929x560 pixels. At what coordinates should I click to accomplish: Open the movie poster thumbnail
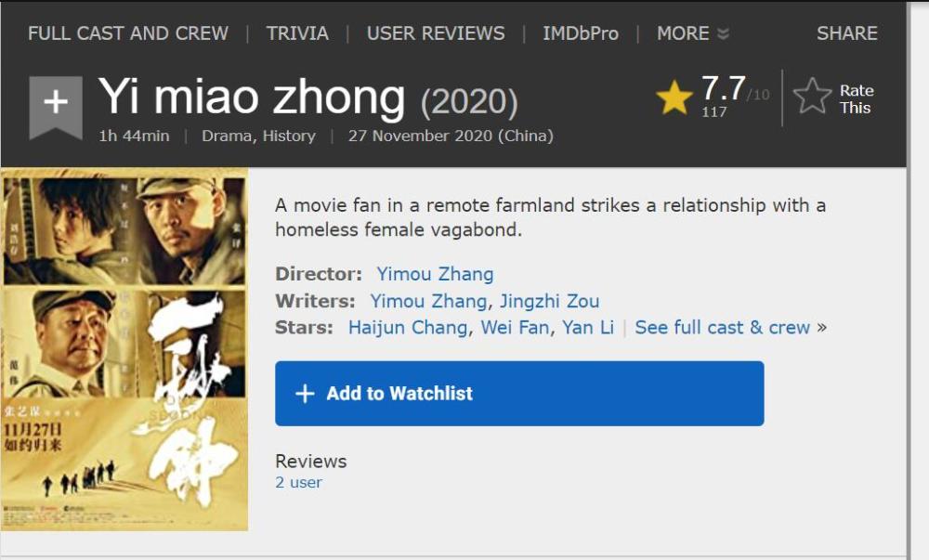click(124, 349)
